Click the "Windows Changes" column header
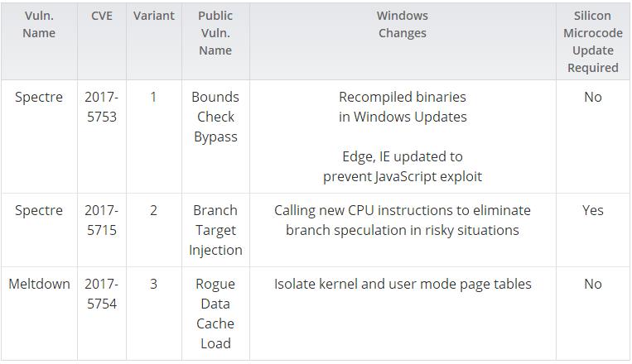 point(402,25)
